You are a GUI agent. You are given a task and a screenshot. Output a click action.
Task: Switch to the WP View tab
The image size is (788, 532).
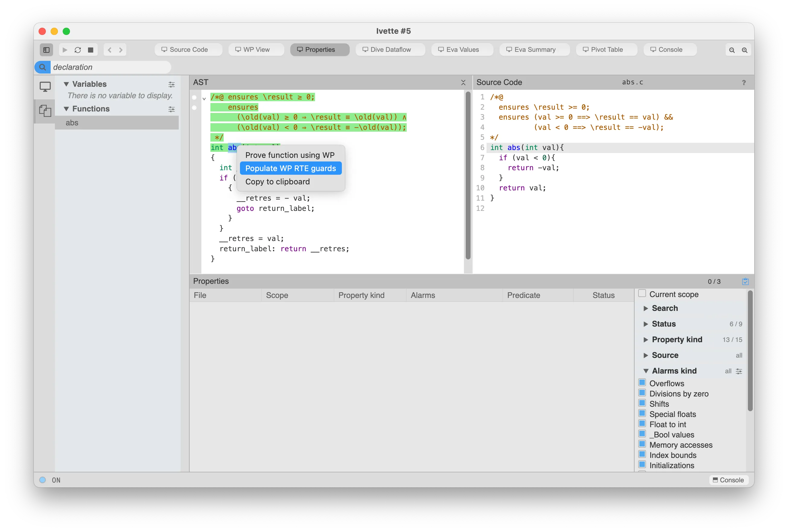(x=256, y=50)
